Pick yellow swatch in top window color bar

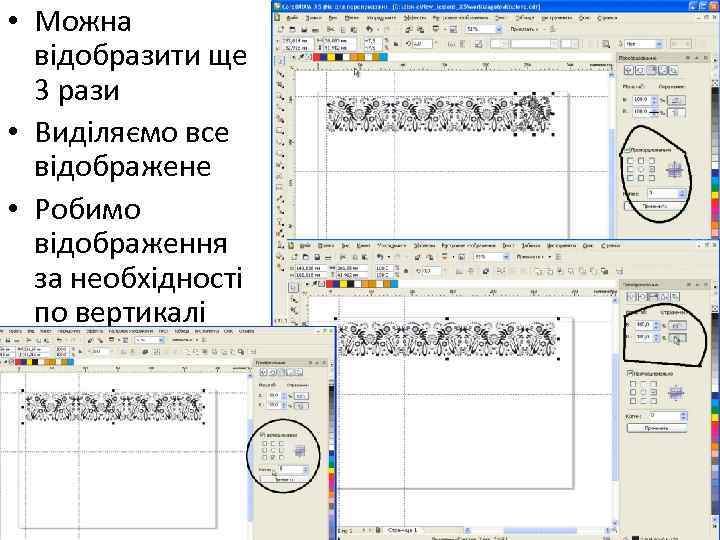coord(332,57)
